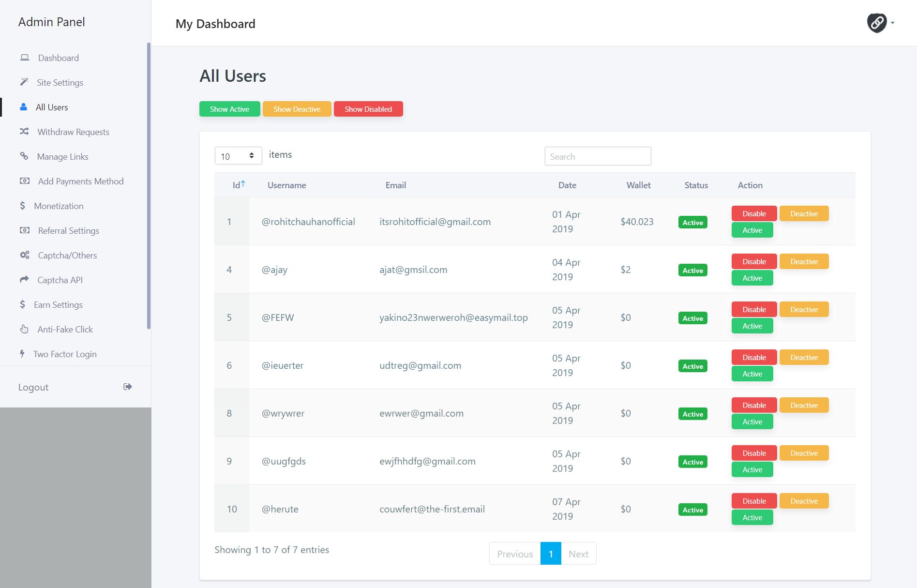Click the Active status badge for @ajay
This screenshot has width=917, height=588.
coord(693,270)
